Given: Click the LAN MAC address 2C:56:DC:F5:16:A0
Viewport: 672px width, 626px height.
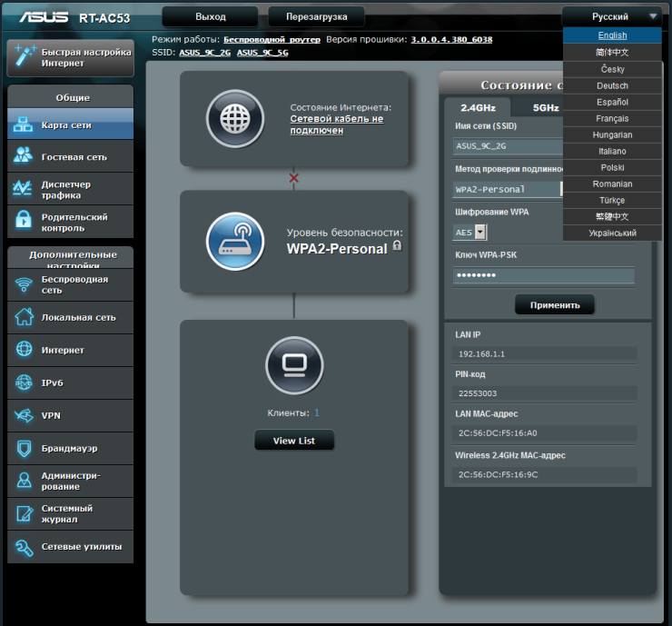Looking at the screenshot, I should 498,433.
